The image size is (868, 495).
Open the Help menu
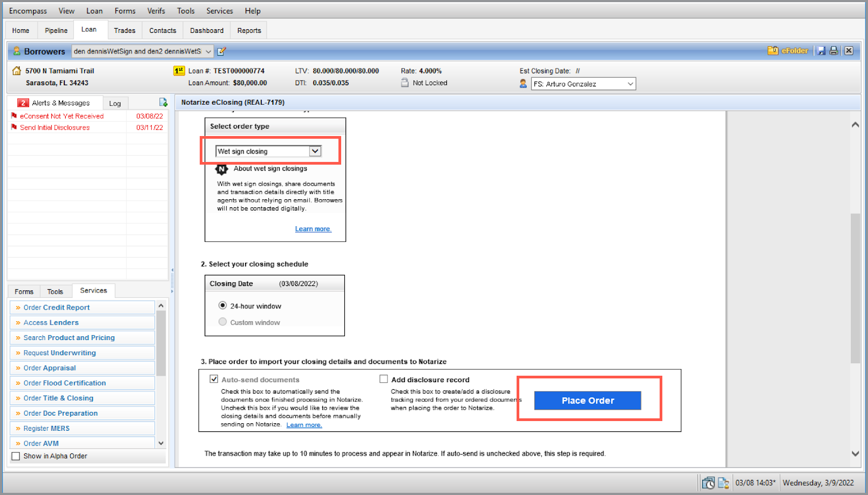253,11
